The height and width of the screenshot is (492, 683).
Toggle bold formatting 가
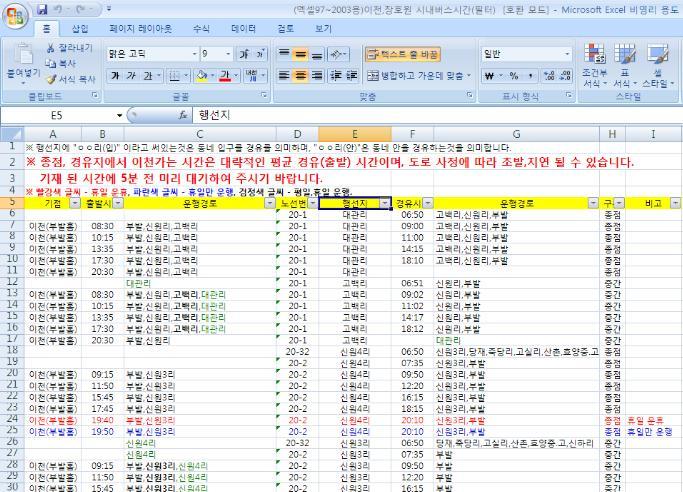(x=115, y=76)
